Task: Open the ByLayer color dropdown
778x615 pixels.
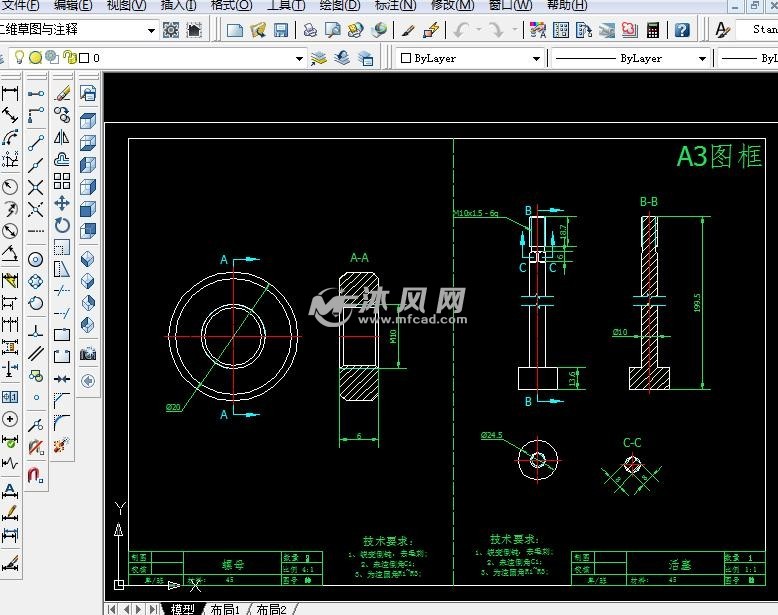Action: click(536, 58)
